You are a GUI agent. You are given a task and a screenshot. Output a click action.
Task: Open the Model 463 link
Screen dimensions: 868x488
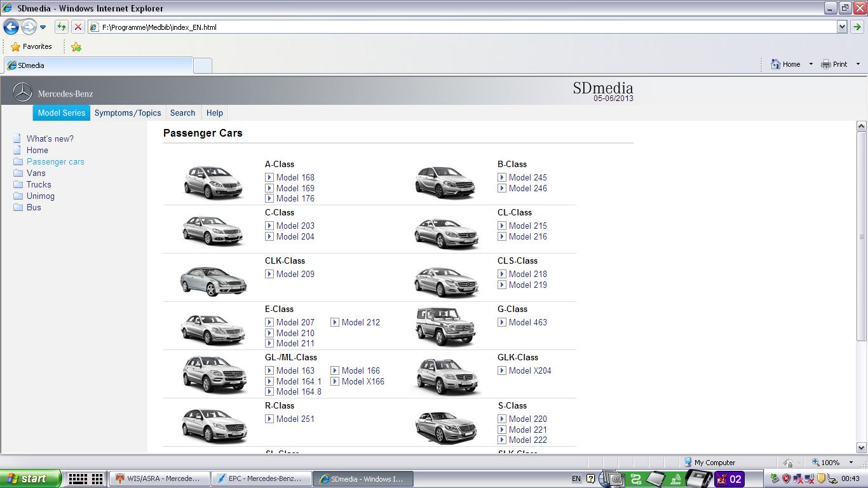[x=527, y=322]
